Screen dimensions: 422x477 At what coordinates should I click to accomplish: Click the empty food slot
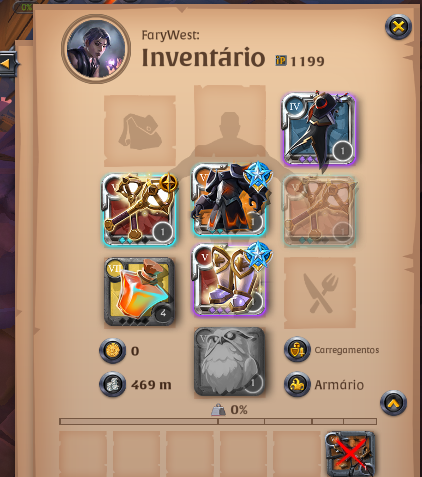tap(320, 292)
